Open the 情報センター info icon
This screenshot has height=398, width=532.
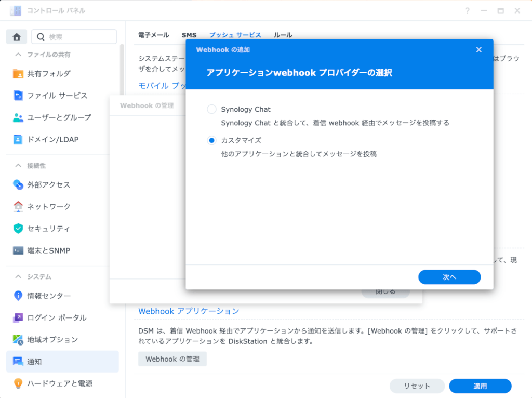(x=18, y=296)
